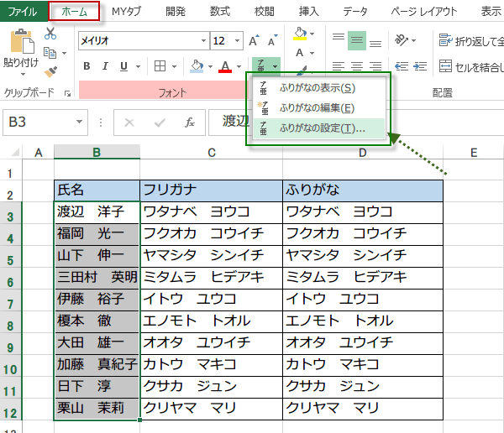
Task: Apply yellow highlight bucket at top
Action: tap(300, 34)
